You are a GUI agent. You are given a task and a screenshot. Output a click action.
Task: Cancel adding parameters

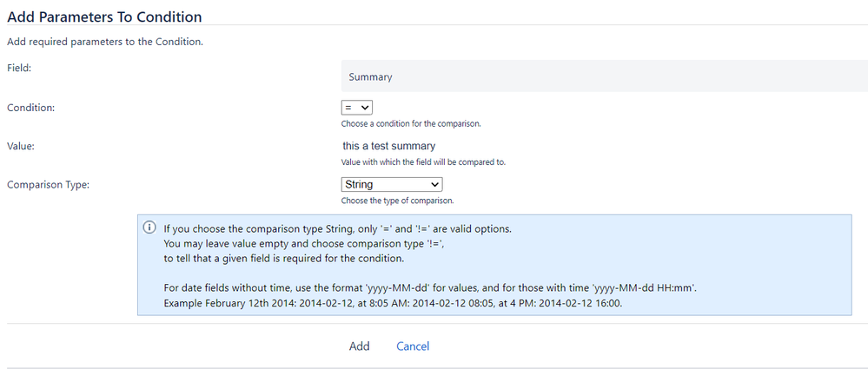click(413, 346)
